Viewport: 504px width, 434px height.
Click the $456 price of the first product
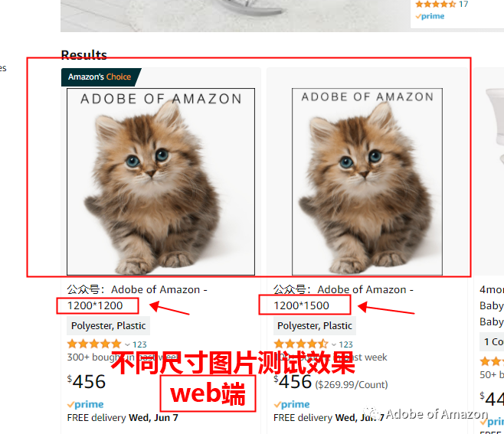tap(87, 382)
